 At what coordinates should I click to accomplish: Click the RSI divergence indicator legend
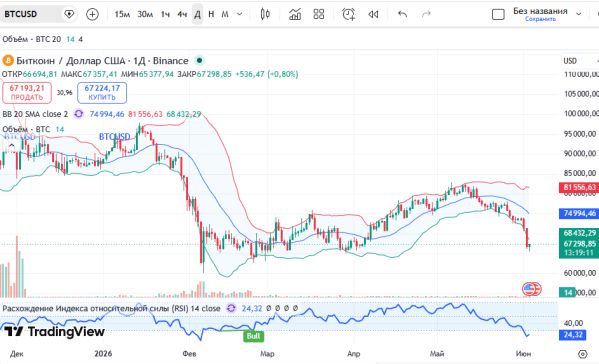pos(112,308)
